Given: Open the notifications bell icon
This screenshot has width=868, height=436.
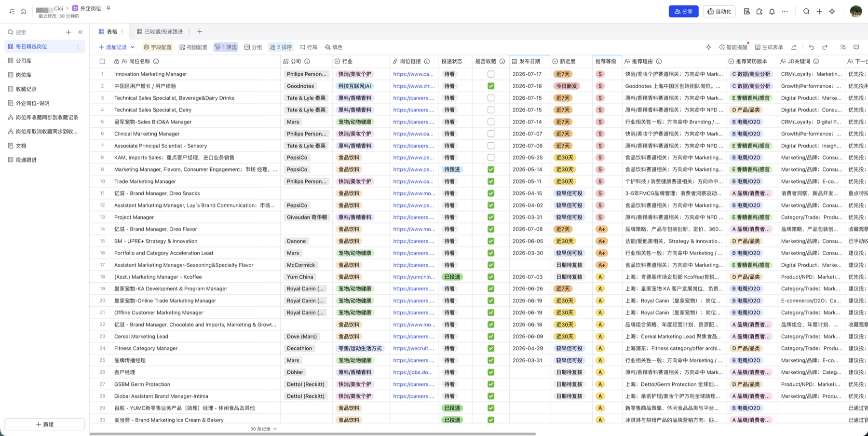Looking at the screenshot, I should [x=772, y=12].
